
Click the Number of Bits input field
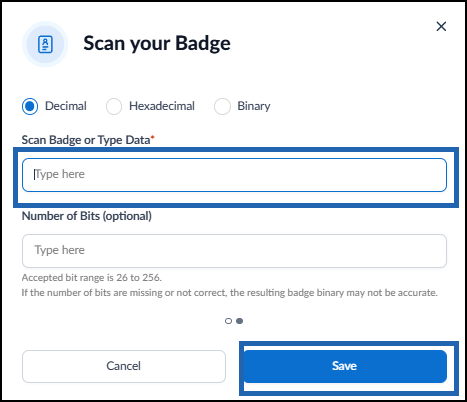234,251
